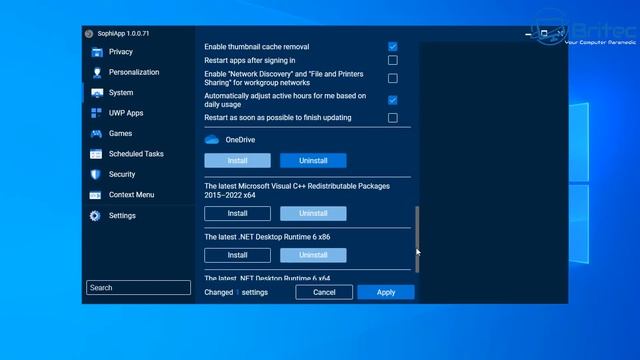Viewport: 640px width, 360px height.
Task: Uninstall Visual C++ Redistributable Packages
Action: (313, 213)
